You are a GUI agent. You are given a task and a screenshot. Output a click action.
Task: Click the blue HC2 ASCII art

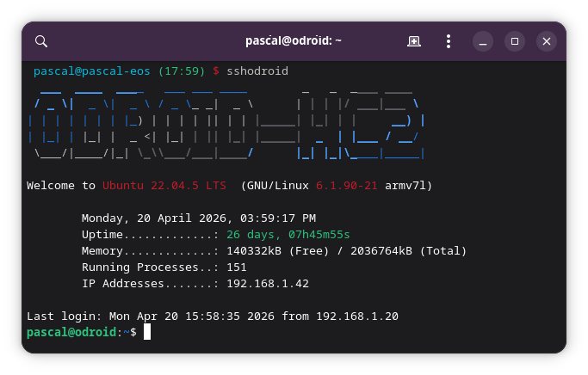coord(361,125)
